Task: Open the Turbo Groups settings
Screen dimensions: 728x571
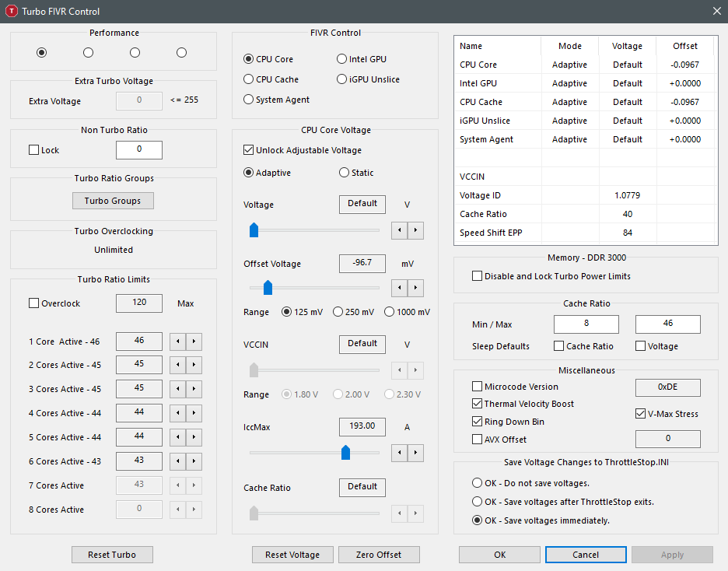Action: tap(112, 200)
